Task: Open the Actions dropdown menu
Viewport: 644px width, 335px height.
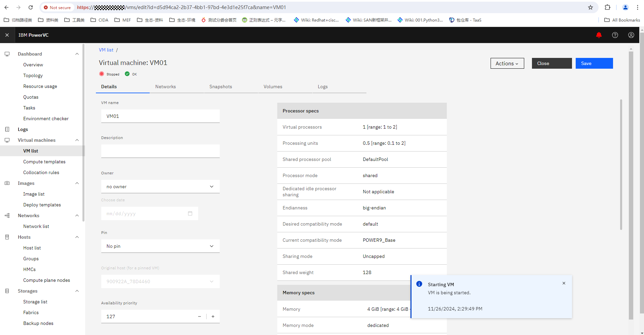Action: 507,63
